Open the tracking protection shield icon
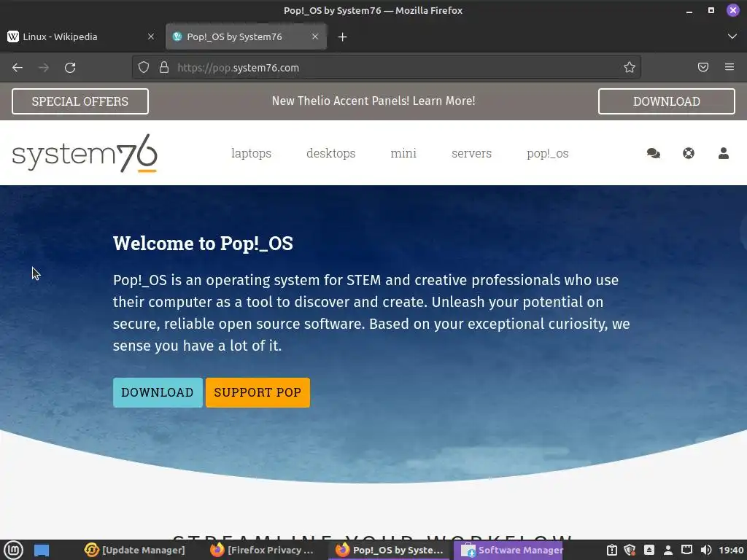Viewport: 747px width, 560px height. [144, 68]
